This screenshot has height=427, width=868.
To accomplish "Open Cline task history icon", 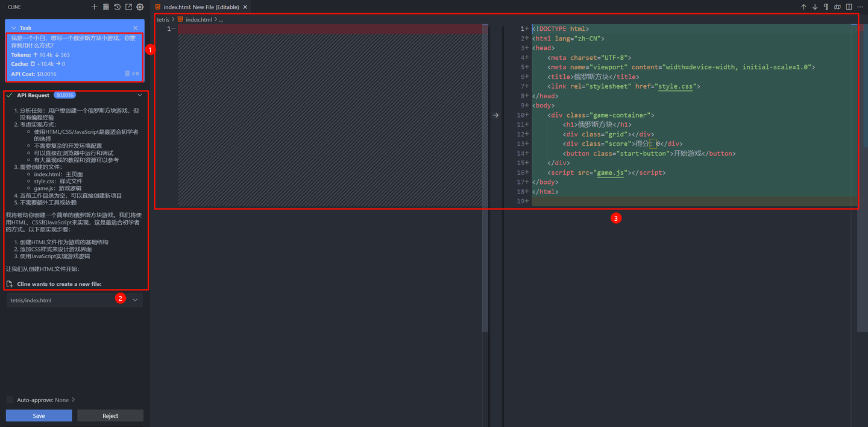I will pyautogui.click(x=117, y=7).
